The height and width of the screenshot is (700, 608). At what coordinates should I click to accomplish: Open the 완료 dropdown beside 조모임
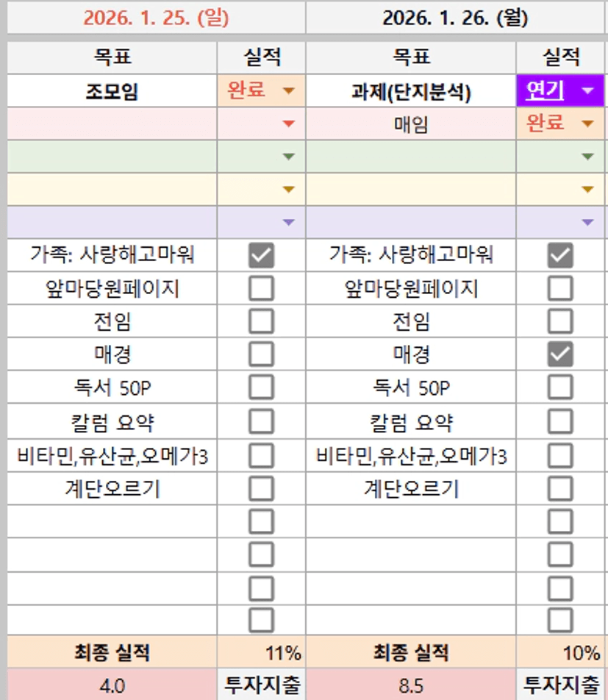point(288,91)
